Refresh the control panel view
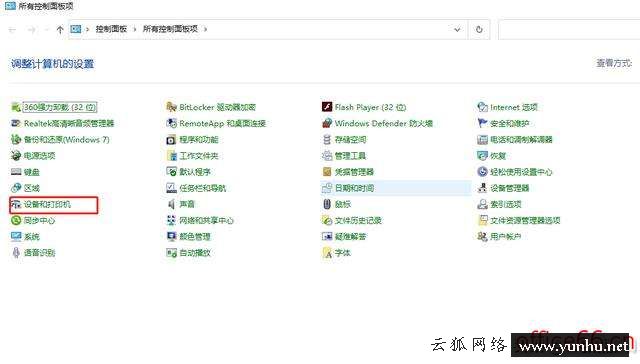Image resolution: width=640 pixels, height=364 pixels. (x=479, y=29)
